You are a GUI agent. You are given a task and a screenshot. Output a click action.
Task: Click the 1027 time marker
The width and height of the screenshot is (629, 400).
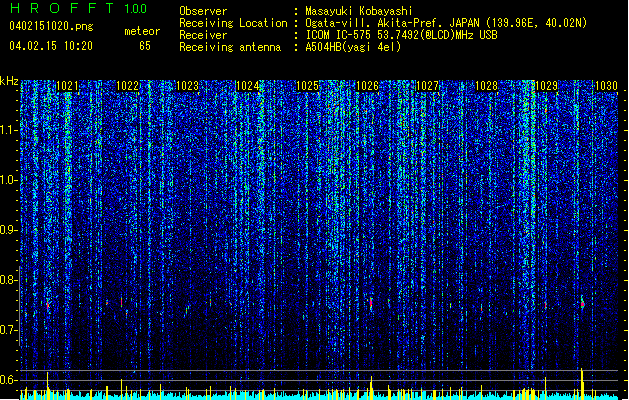tap(427, 86)
